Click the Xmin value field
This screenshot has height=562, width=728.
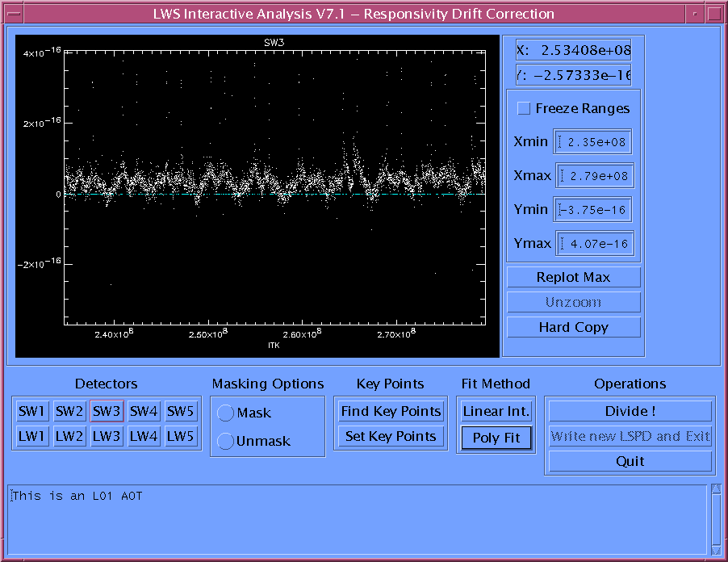tap(593, 142)
